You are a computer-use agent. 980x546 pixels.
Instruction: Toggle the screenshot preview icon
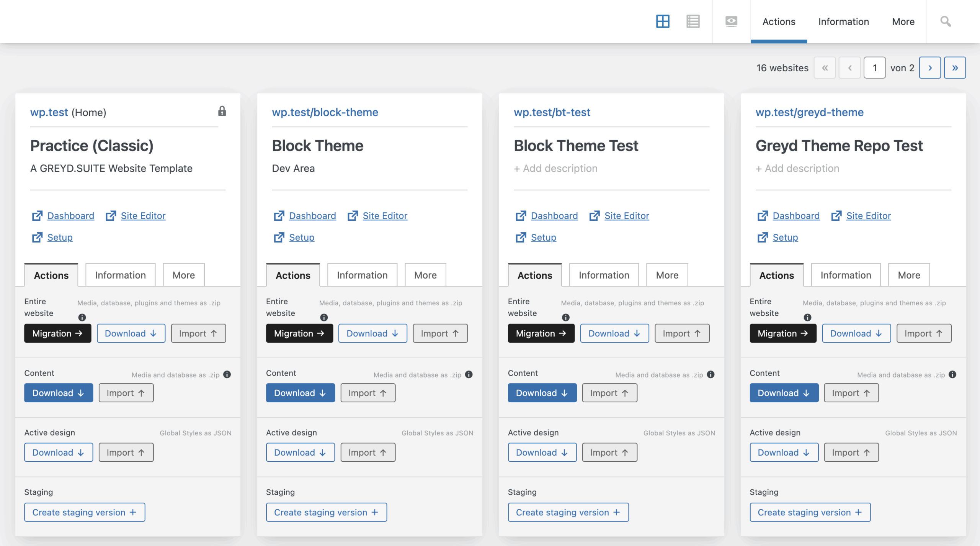point(731,21)
